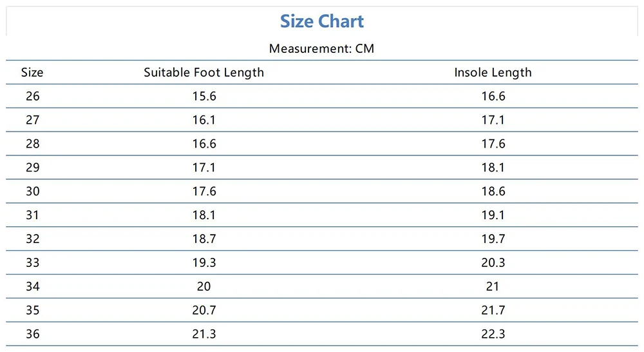The width and height of the screenshot is (644, 352).
Task: Select the Size column header
Action: pyautogui.click(x=32, y=72)
